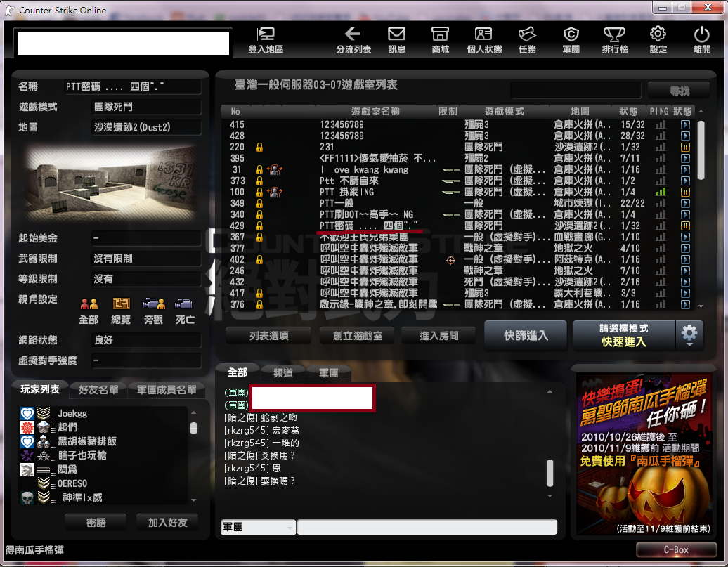
Task: Switch to the 好友名單 friends tab
Action: tap(98, 390)
